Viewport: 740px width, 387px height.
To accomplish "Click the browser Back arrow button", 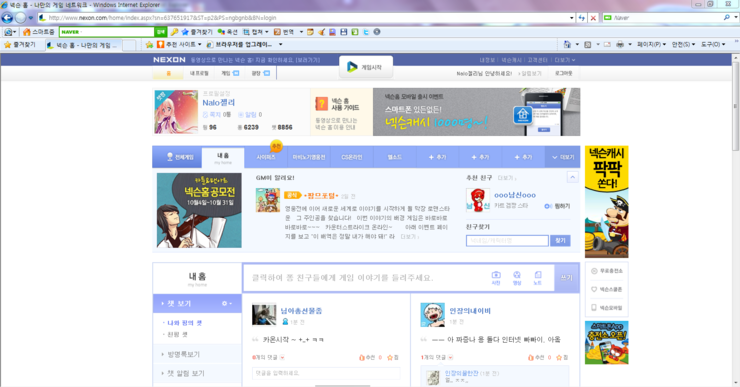I will coord(7,18).
